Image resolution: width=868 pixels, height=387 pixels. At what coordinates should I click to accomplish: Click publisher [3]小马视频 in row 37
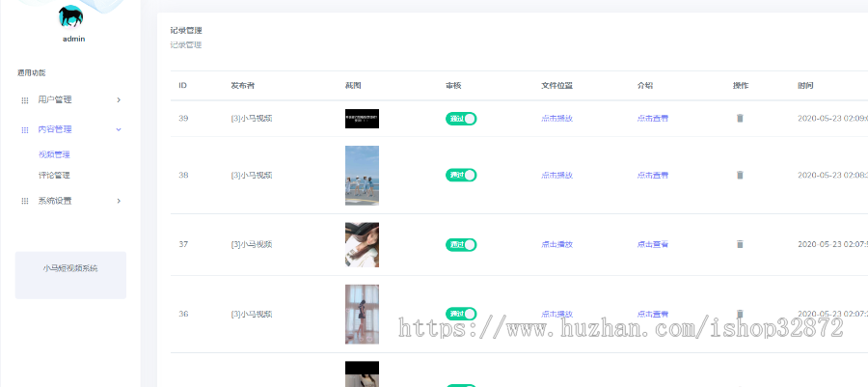(x=252, y=244)
